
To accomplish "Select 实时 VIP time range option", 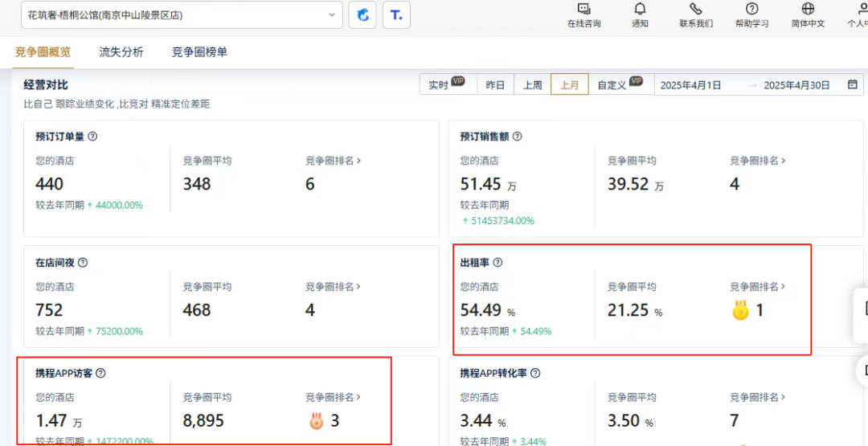I will coord(446,84).
